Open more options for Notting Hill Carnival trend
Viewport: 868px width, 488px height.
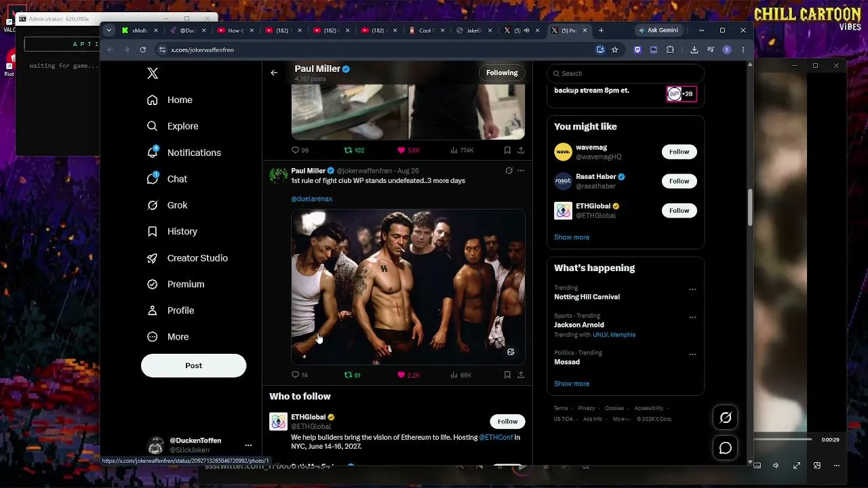(692, 289)
